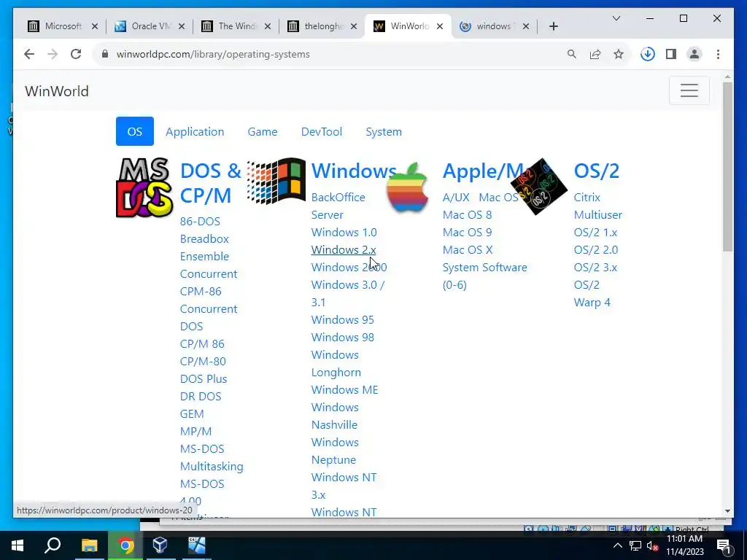Switch to the Microsoft tab

tap(63, 26)
